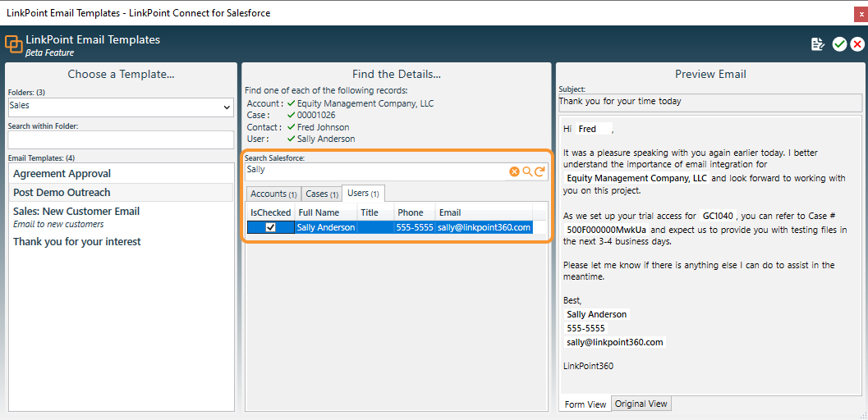Pick Thank you for your interest template

(122, 241)
